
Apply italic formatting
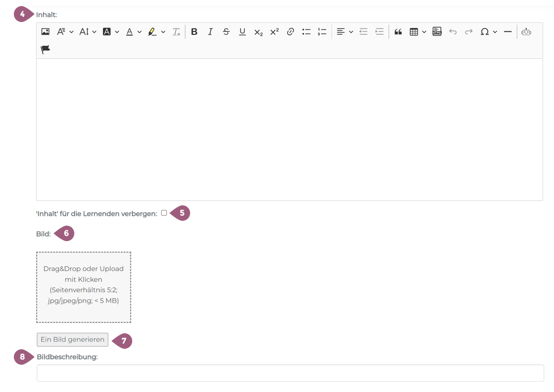point(210,32)
